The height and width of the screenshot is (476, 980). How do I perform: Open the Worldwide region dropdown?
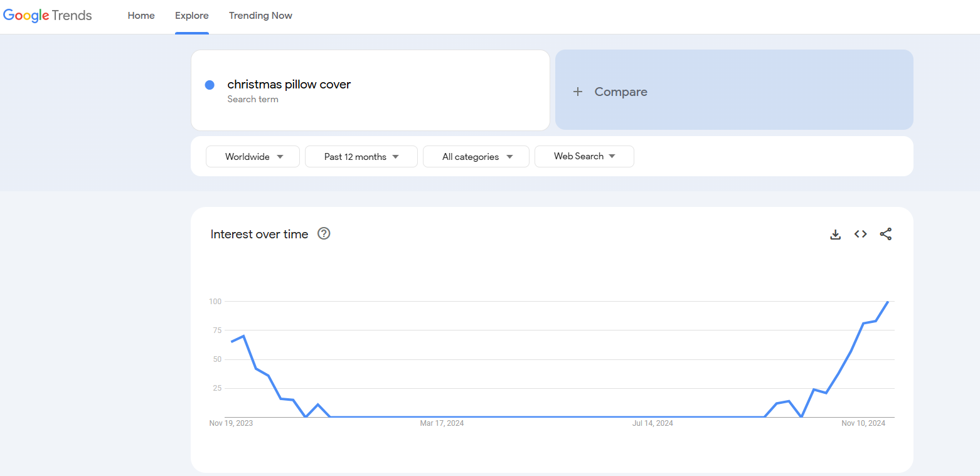(253, 157)
